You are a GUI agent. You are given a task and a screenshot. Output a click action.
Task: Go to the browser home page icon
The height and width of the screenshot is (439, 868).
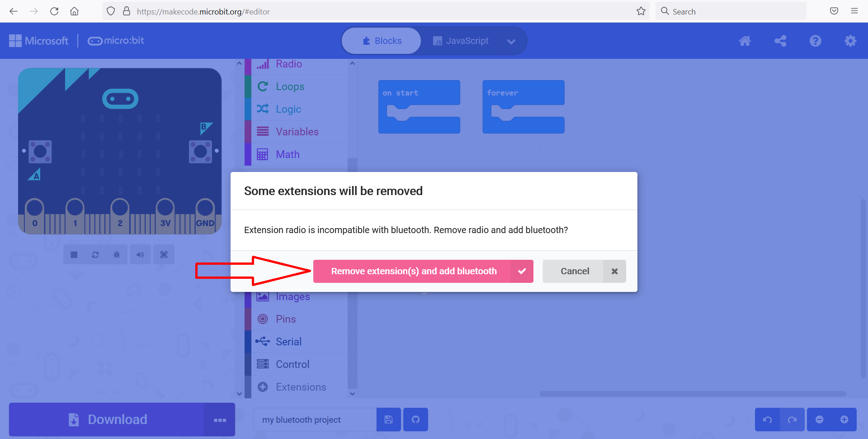tap(75, 11)
